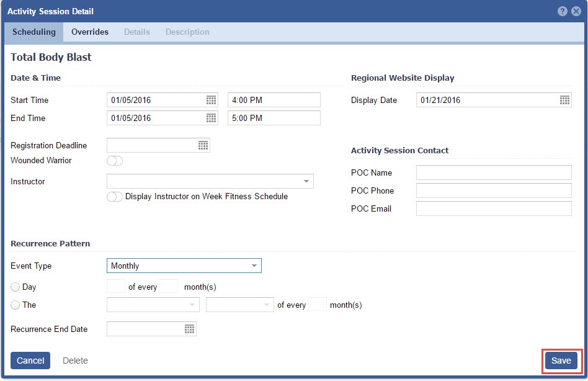Open the Recurrence End Date calendar icon
Screen dimensions: 588x381
pyautogui.click(x=189, y=329)
